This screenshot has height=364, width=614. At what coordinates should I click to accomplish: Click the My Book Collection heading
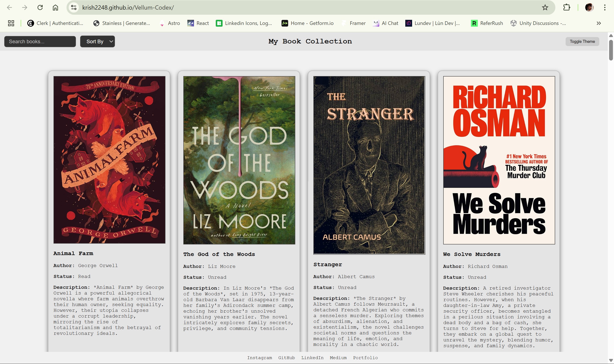click(310, 41)
